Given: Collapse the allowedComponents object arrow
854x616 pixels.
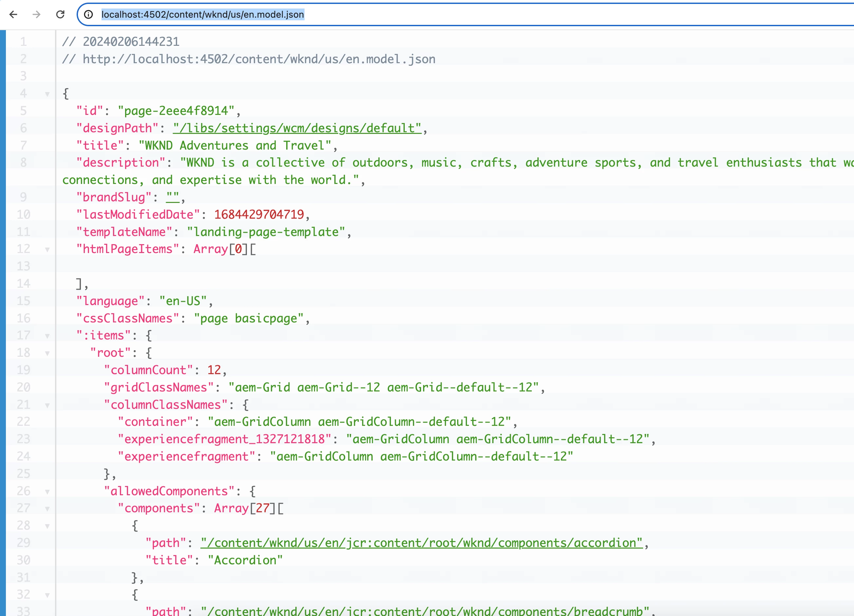Looking at the screenshot, I should [x=47, y=491].
